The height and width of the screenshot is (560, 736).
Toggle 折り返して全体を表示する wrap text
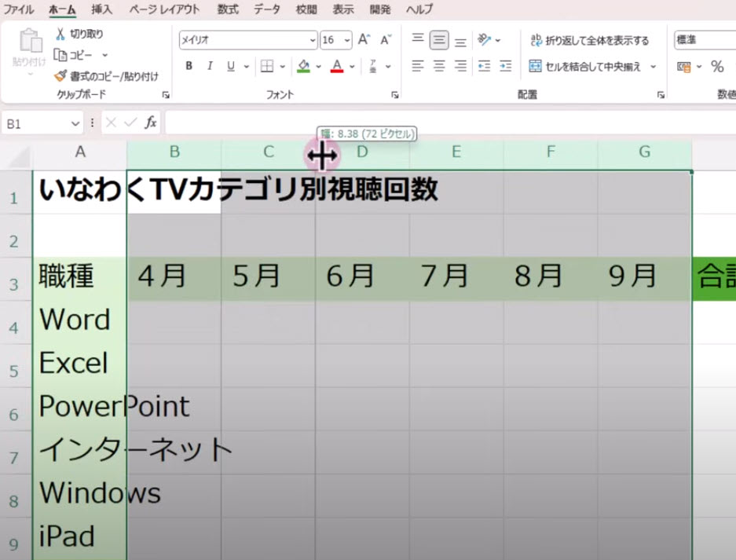(590, 40)
